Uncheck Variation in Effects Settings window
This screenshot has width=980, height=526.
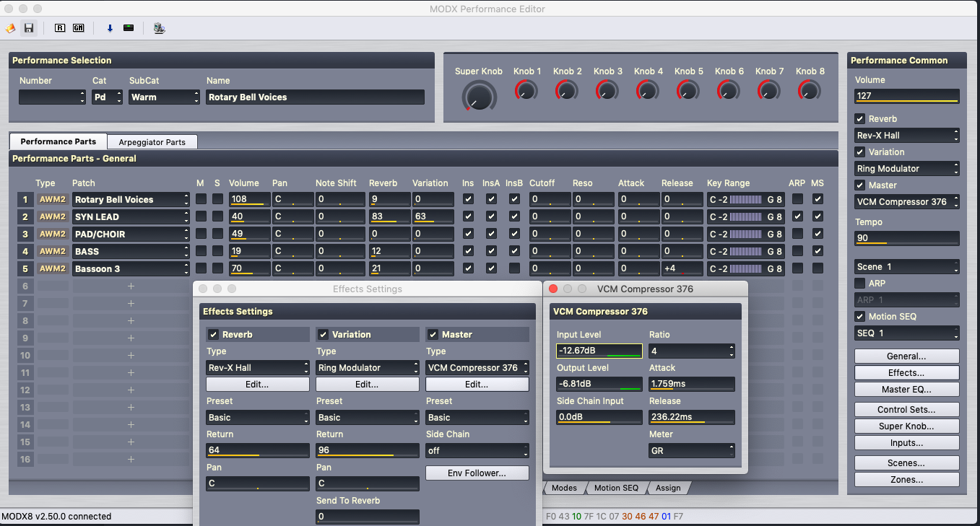point(322,335)
